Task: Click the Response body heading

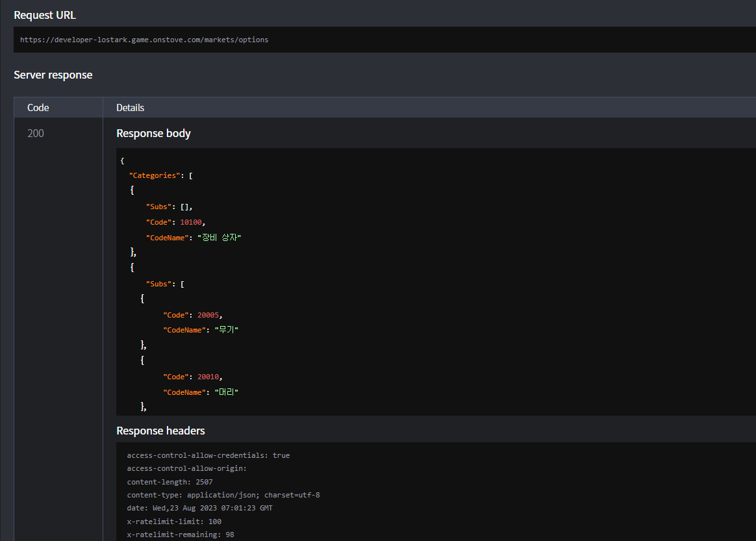Action: [153, 133]
